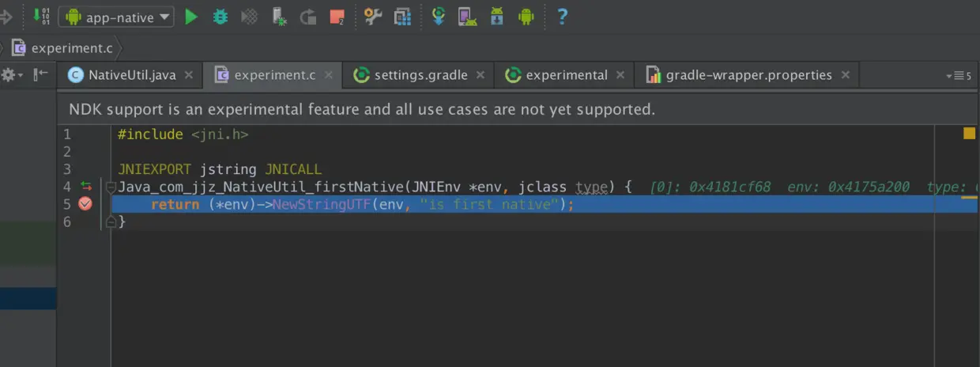Open the Android Device Monitor icon
This screenshot has width=980, height=367.
click(526, 16)
